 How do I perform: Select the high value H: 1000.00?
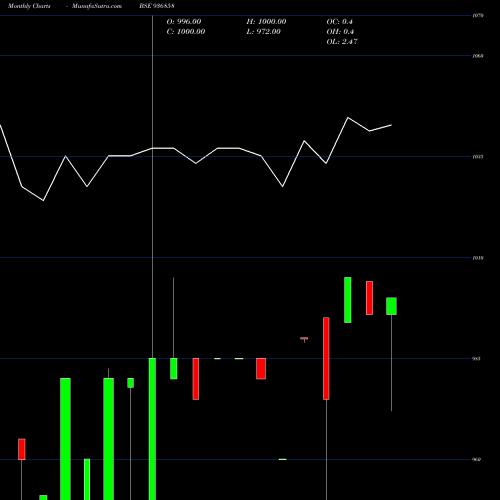coord(266,22)
